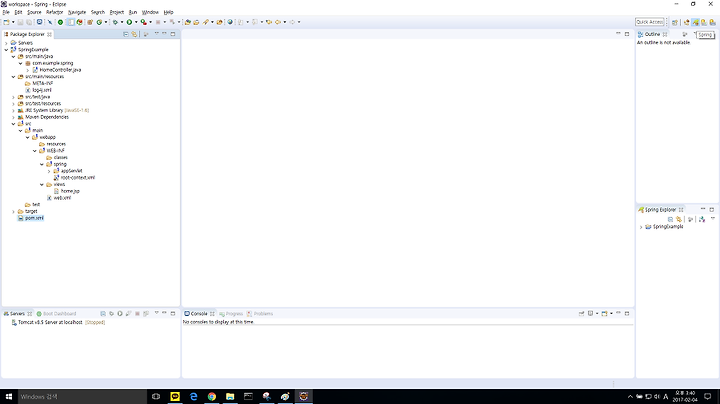Click the web browser globe icon
Viewport: 720px width, 404px height.
point(230,22)
